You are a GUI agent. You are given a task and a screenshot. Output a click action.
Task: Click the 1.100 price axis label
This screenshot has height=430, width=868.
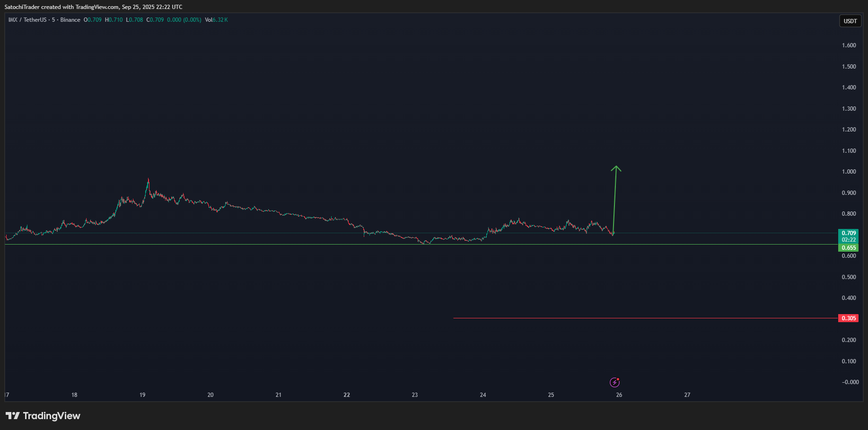point(849,151)
